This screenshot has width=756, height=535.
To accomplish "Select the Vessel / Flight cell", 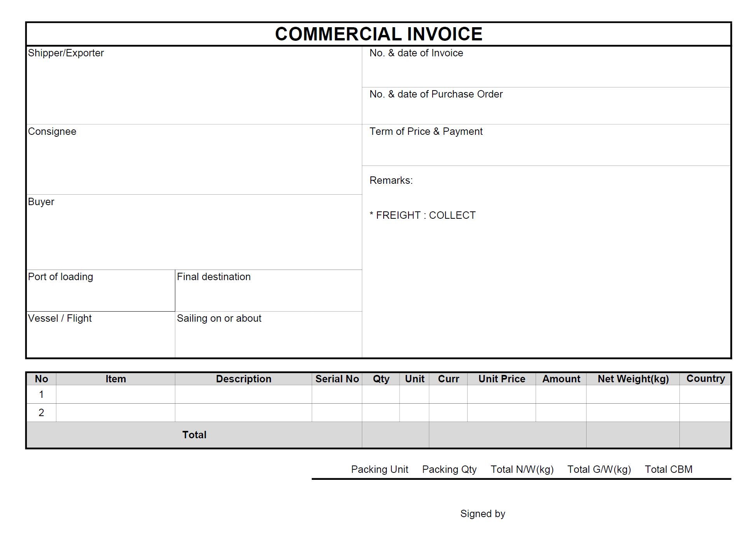I will pos(100,334).
